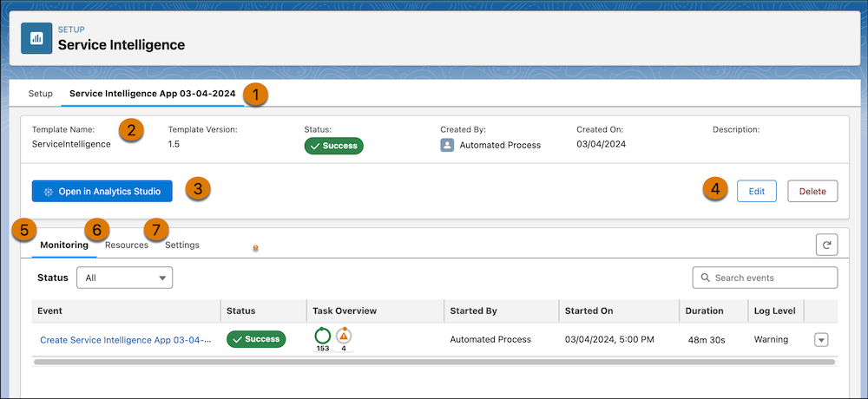Click the Delete button
The height and width of the screenshot is (399, 868).
click(812, 192)
